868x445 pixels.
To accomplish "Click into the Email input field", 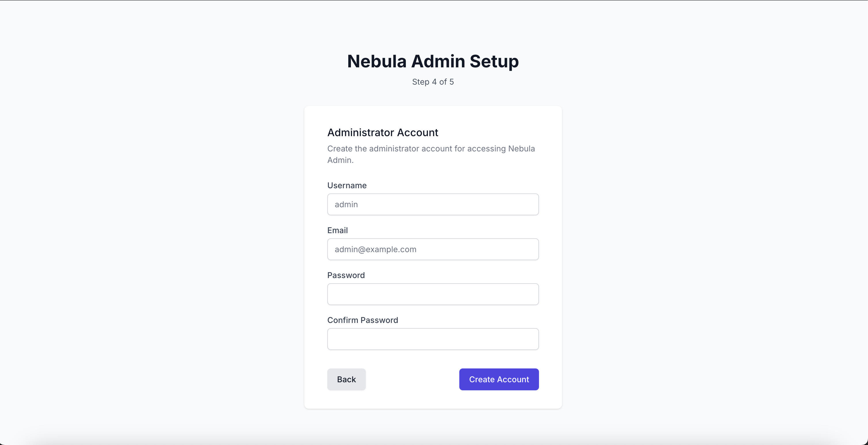I will pyautogui.click(x=433, y=249).
